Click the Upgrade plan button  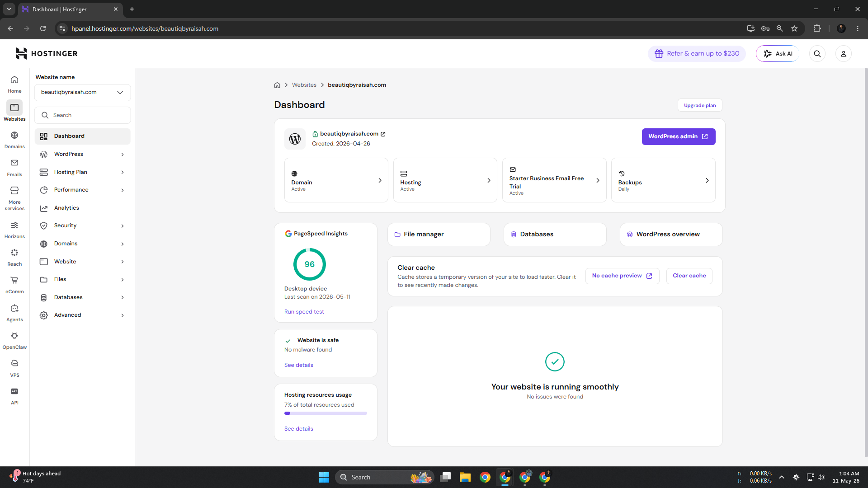(x=700, y=105)
